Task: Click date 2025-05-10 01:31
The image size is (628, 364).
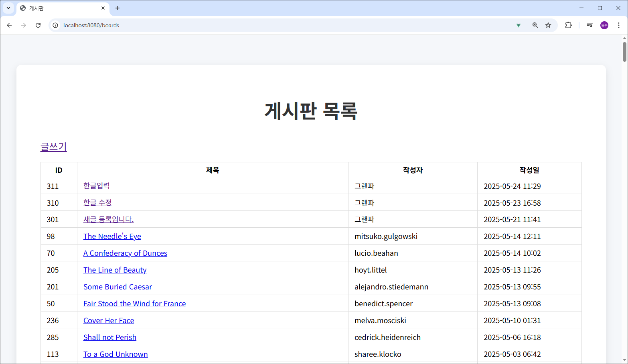Action: (x=512, y=320)
